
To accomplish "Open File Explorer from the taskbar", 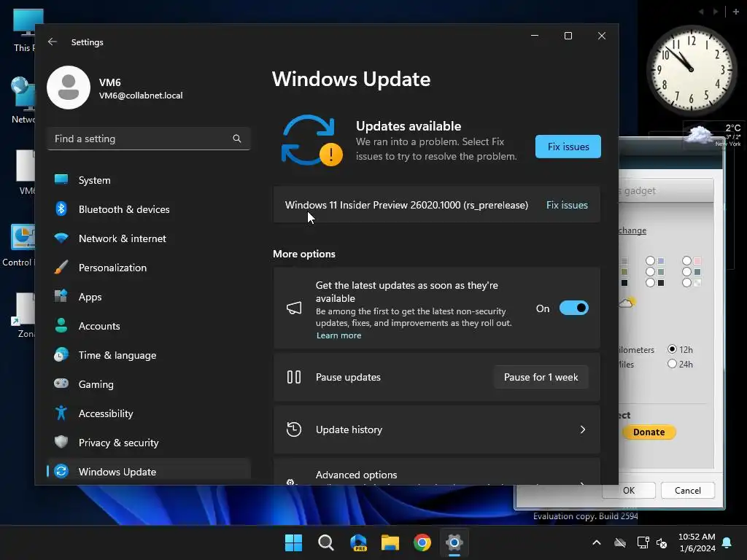I will tap(390, 542).
